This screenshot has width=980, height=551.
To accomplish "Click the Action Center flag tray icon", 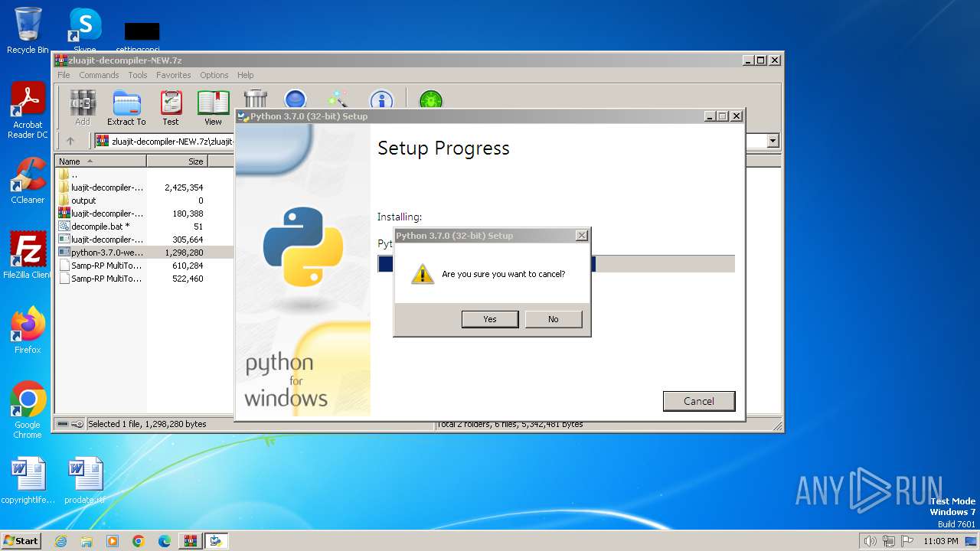I will click(907, 541).
